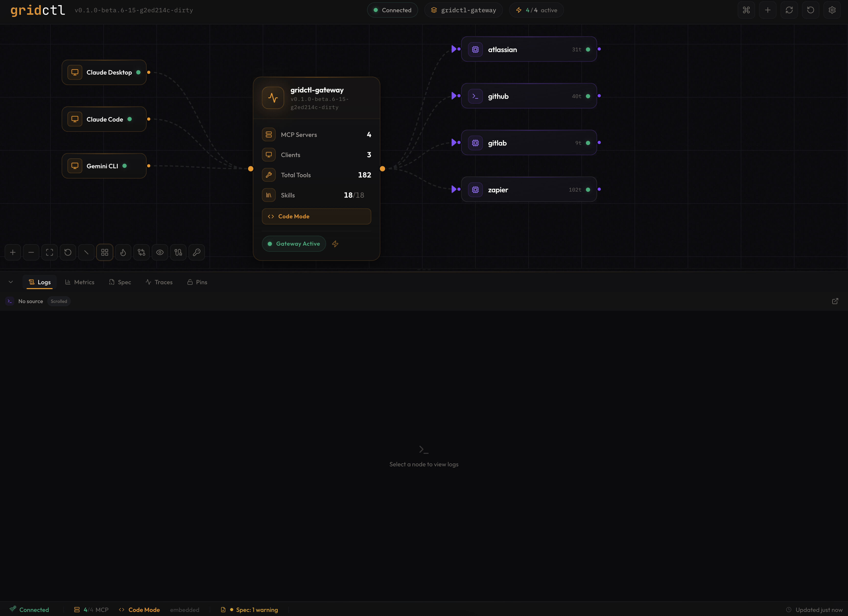Click the flame icon in canvas toolbar
The width and height of the screenshot is (848, 616).
click(123, 252)
